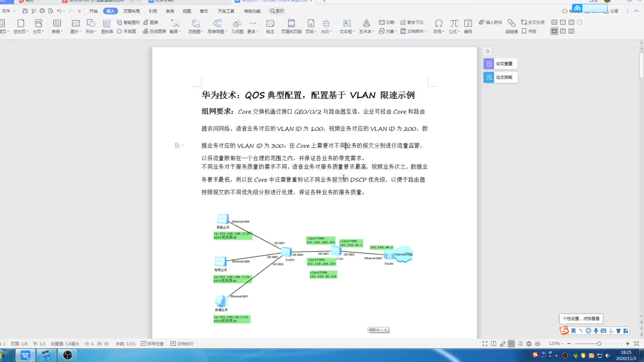Click the zoom slider handle
The height and width of the screenshot is (362, 644).
(599, 344)
